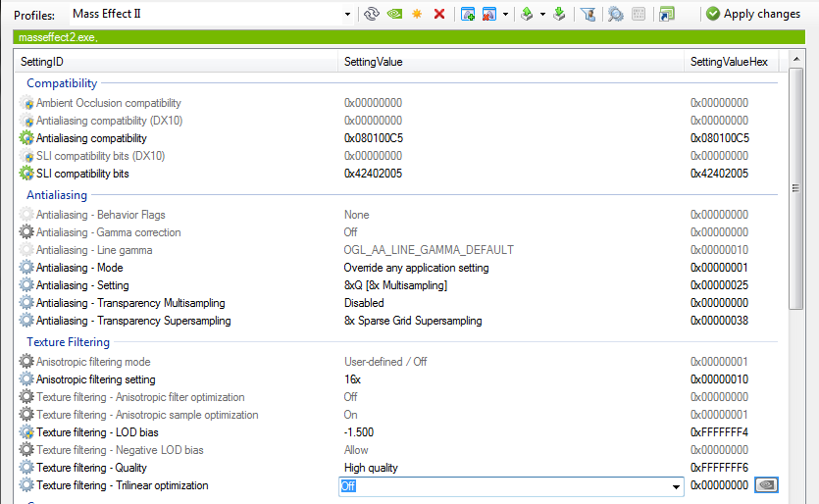Import profiles from file icon

click(x=559, y=14)
